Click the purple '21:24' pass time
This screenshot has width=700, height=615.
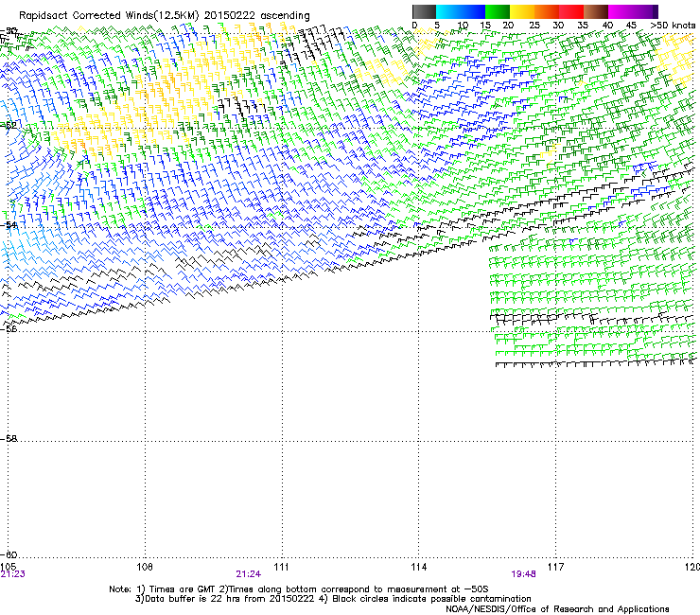248,574
